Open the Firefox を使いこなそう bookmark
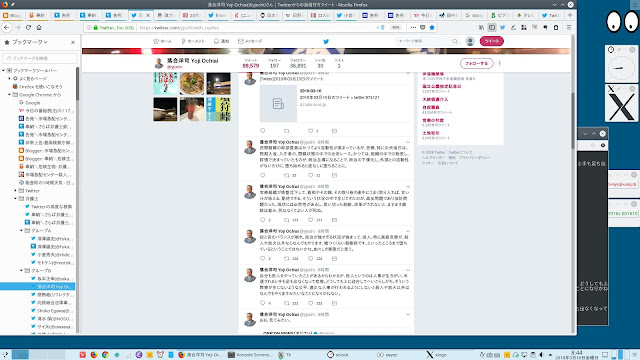The height and width of the screenshot is (360, 640). pos(38,87)
